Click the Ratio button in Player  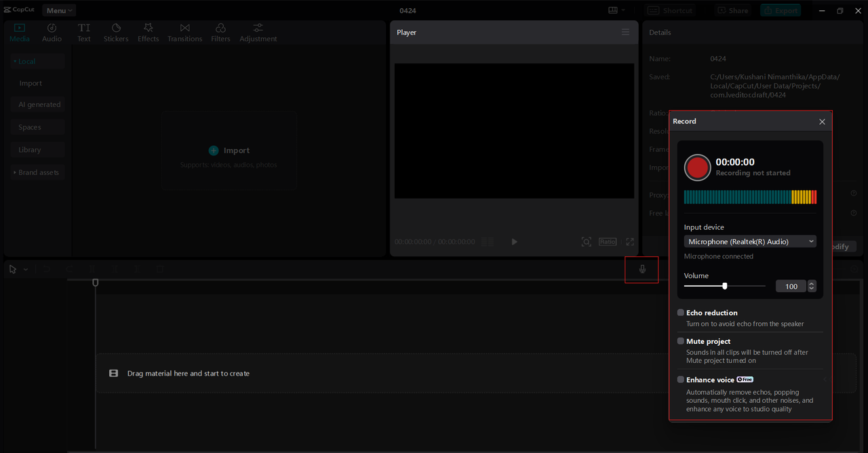tap(608, 242)
